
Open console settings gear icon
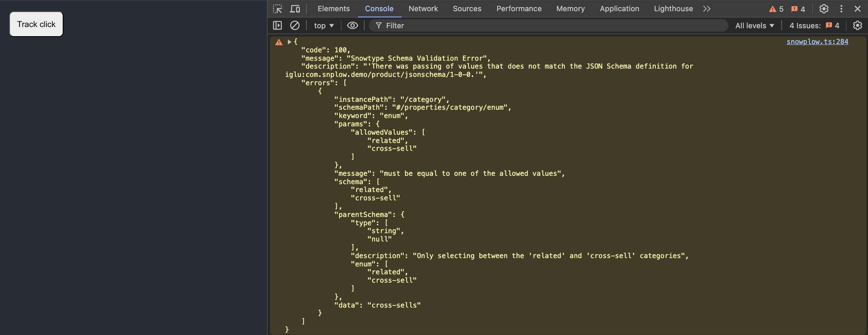(858, 26)
